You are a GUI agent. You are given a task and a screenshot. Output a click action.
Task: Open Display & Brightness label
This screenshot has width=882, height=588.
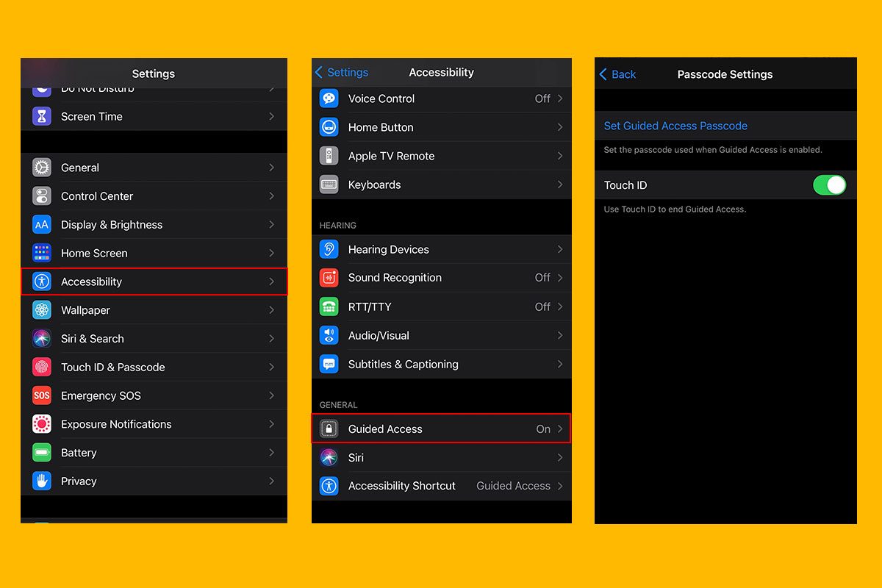click(x=112, y=225)
